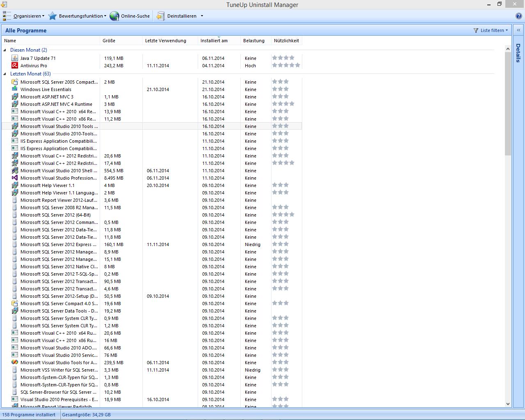Click Visual Studio Professional size 8.495 MB

click(x=114, y=178)
